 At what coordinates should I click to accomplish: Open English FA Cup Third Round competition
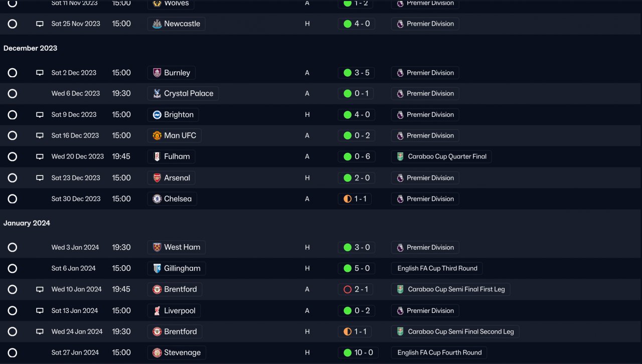tap(437, 268)
